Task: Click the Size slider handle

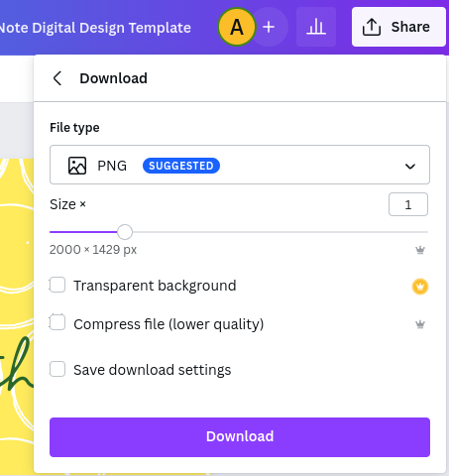Action: click(125, 232)
